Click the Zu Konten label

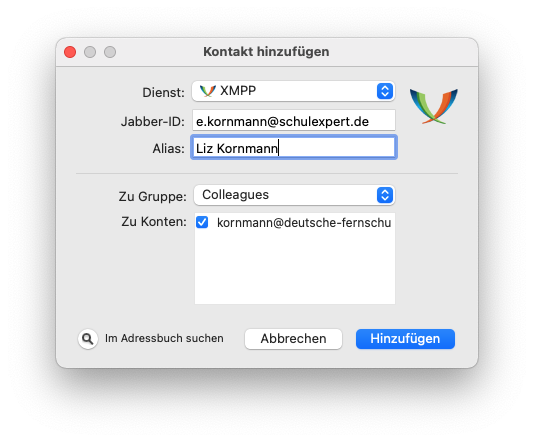(x=154, y=222)
